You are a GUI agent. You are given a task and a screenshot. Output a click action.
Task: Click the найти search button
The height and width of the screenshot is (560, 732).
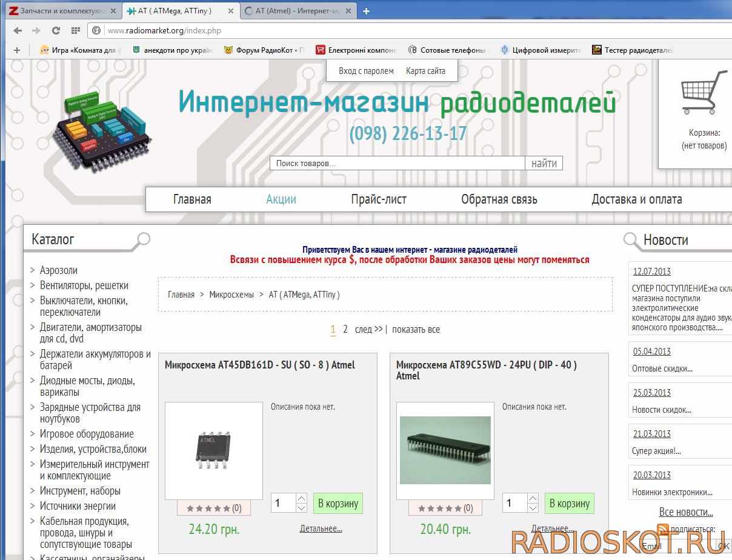pos(544,163)
